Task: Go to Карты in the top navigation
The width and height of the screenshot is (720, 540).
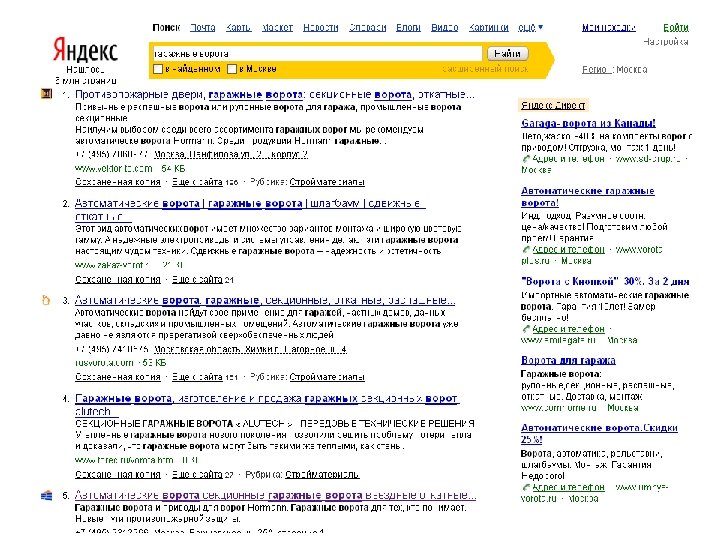Action: pyautogui.click(x=238, y=28)
